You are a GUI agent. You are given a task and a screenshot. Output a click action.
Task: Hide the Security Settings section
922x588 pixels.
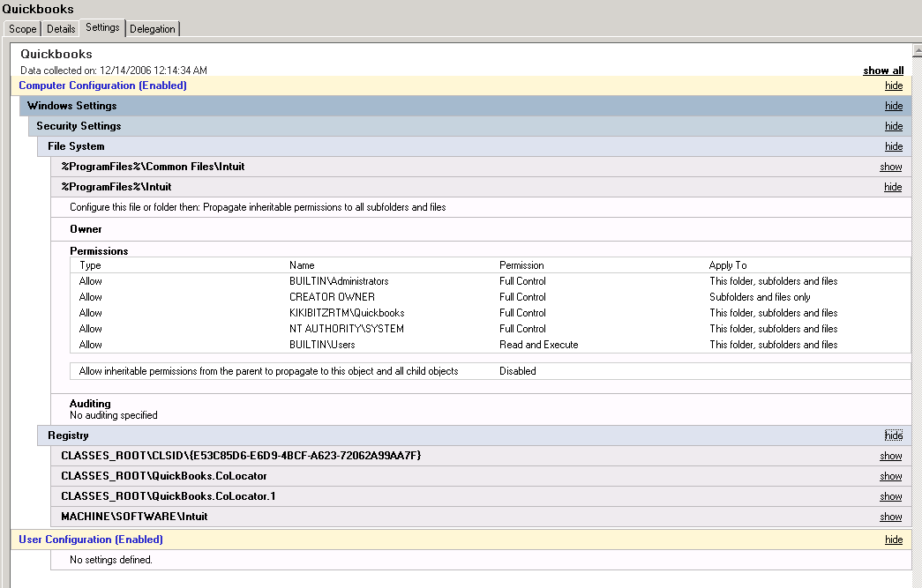[x=893, y=126]
